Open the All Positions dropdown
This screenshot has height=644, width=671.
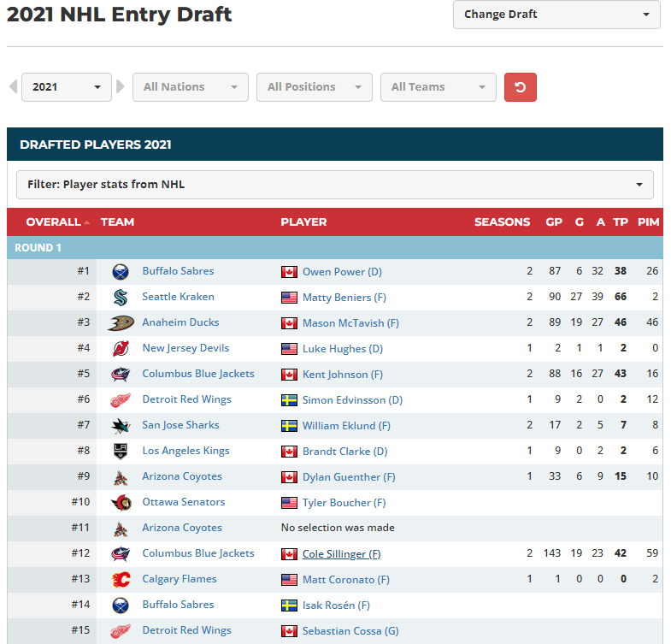pyautogui.click(x=314, y=87)
